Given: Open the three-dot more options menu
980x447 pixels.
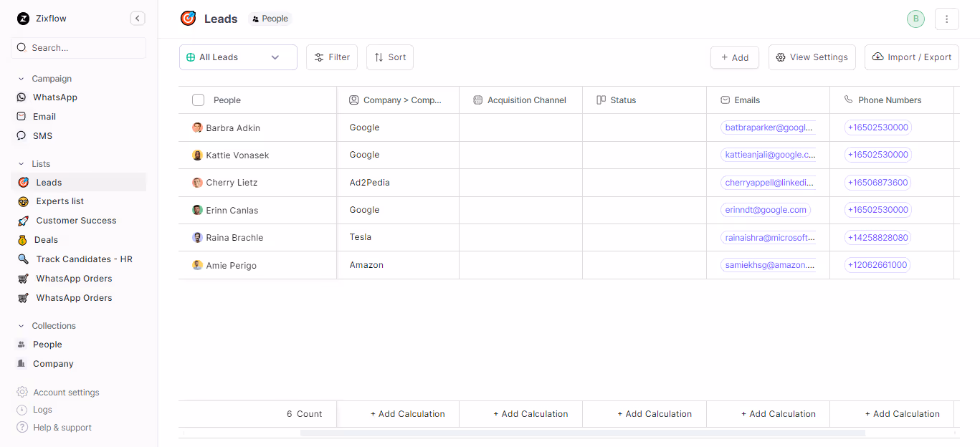Looking at the screenshot, I should point(947,19).
